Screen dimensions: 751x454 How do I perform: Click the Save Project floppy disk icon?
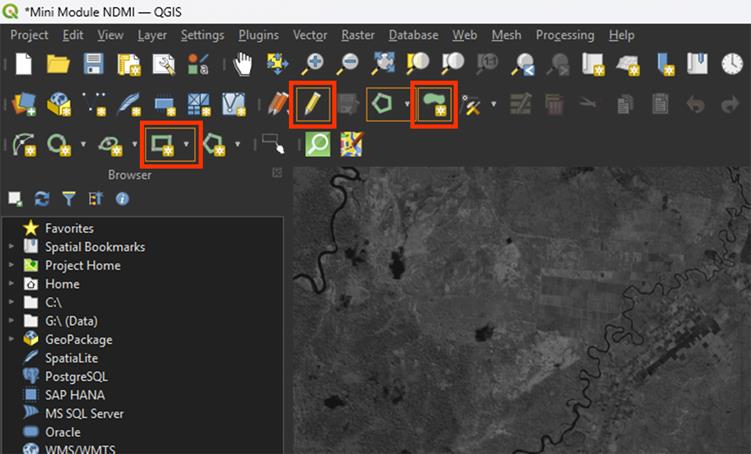[x=93, y=64]
